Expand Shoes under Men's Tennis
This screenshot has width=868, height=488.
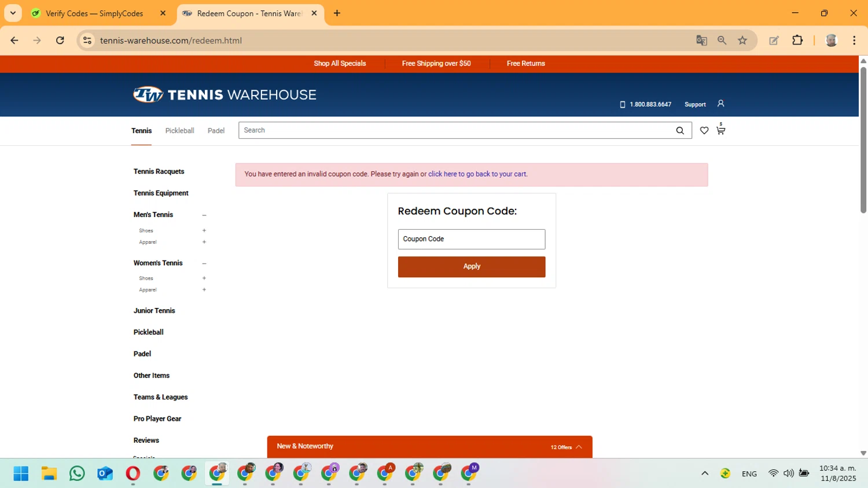(204, 230)
